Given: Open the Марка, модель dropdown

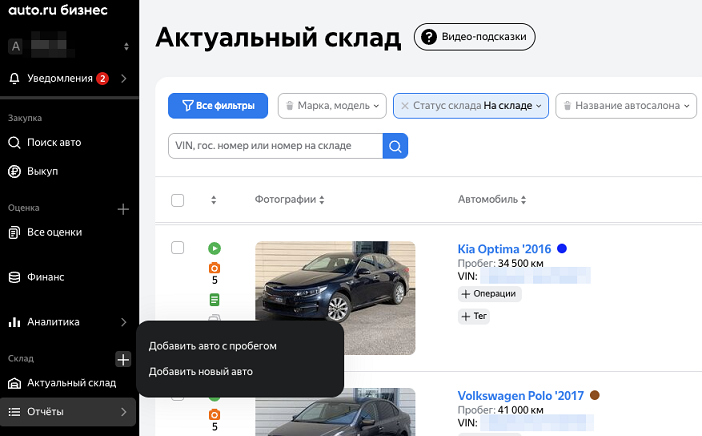Looking at the screenshot, I should [x=332, y=106].
